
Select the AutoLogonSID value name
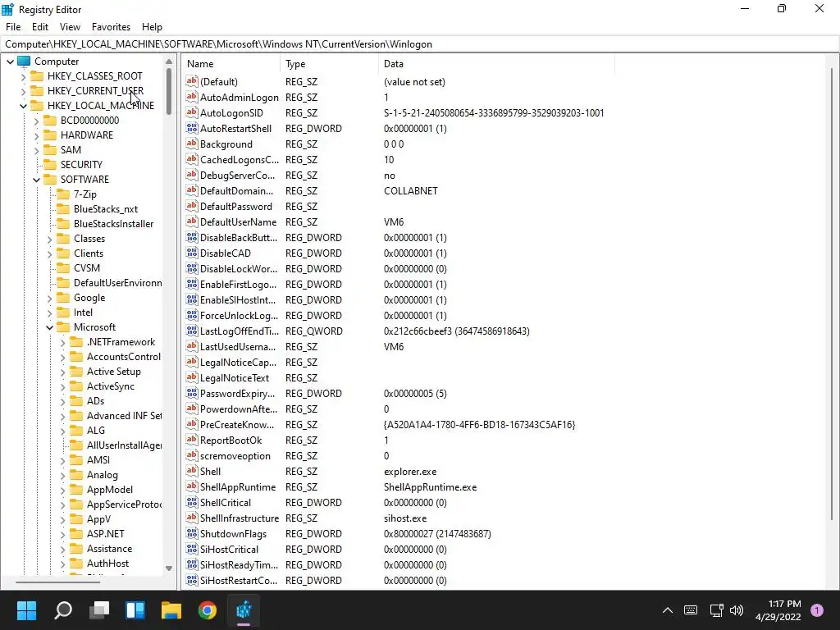pos(231,113)
